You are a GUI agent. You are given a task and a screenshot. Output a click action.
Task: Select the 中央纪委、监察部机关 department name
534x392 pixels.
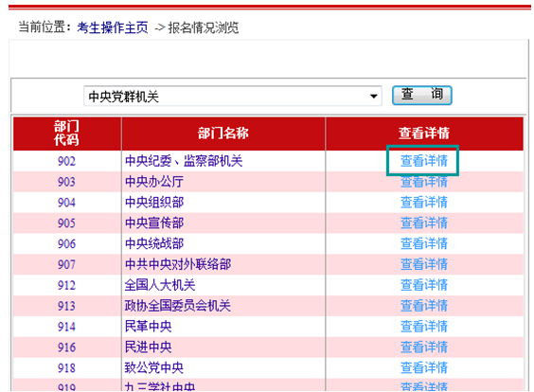point(184,161)
